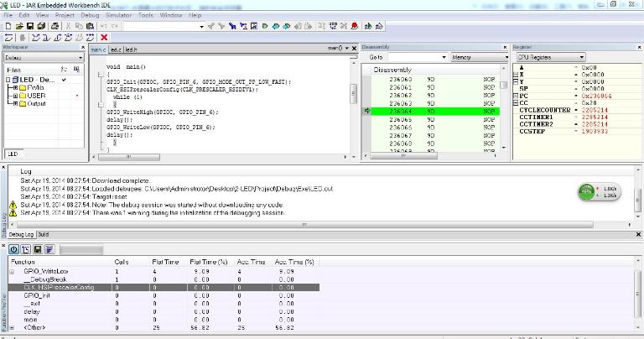Switch to the led.h editor tab
The height and width of the screenshot is (339, 644).
(x=131, y=50)
